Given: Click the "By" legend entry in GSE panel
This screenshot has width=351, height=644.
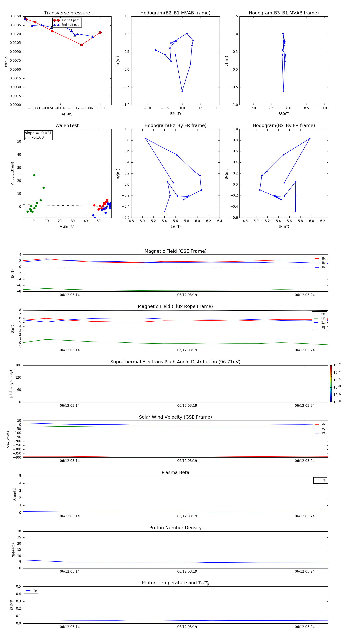Looking at the screenshot, I should pyautogui.click(x=320, y=263).
